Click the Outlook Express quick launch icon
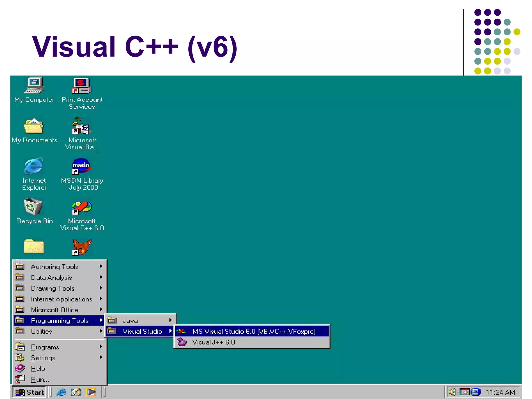Image resolution: width=532 pixels, height=399 pixels. pyautogui.click(x=76, y=392)
